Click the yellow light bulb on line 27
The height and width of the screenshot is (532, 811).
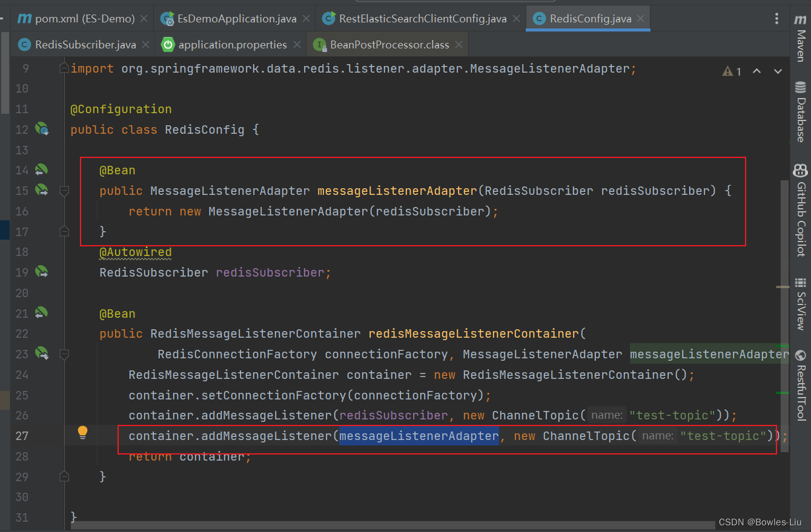(83, 432)
